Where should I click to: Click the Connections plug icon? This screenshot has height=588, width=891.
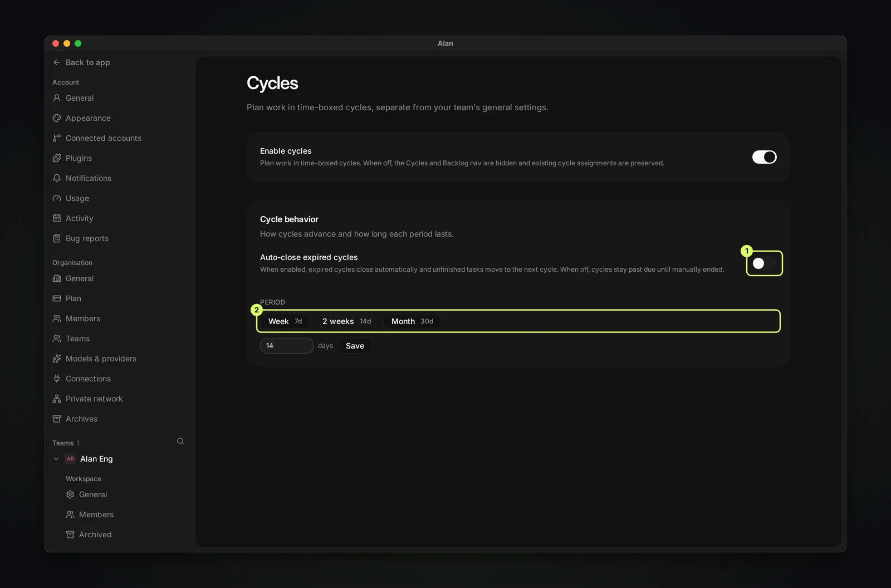pos(57,379)
